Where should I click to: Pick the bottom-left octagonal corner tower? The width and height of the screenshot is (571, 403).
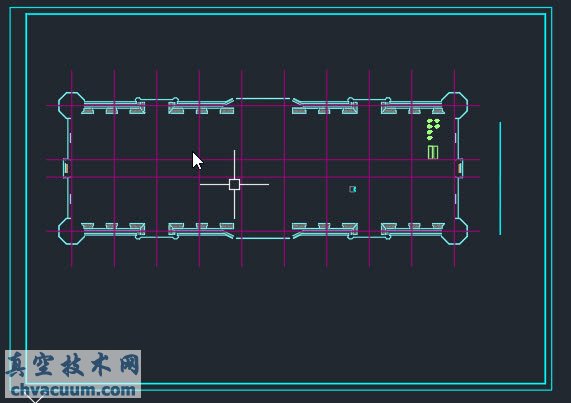(x=71, y=231)
